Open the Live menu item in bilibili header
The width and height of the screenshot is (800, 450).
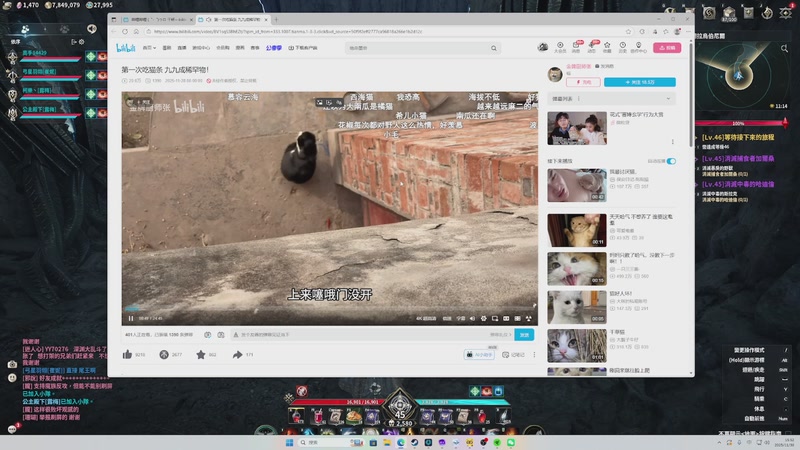coord(182,48)
